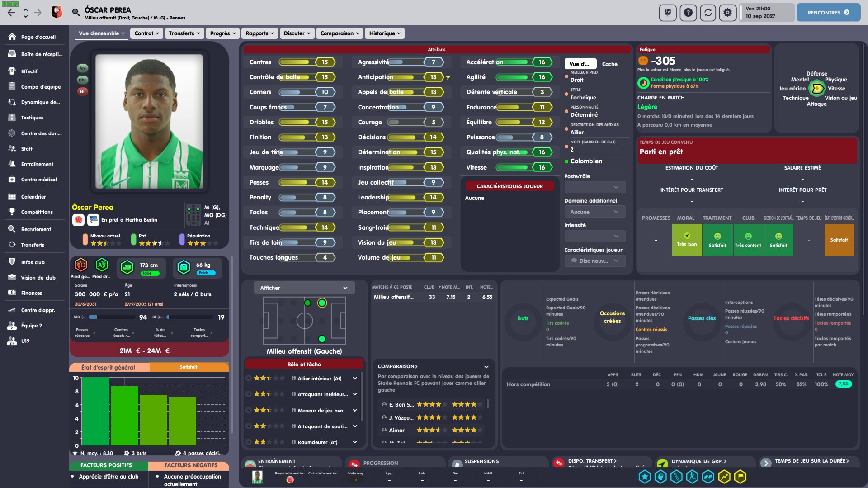The image size is (868, 488).
Task: Click the MD progress bar showing 94
Action: pos(113,317)
